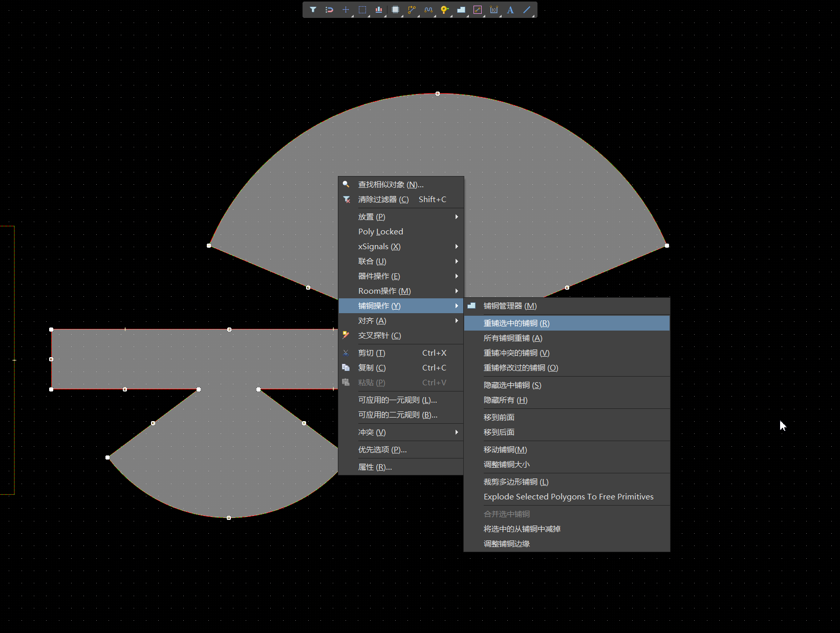Open the selection filter funnel icon

coord(313,10)
